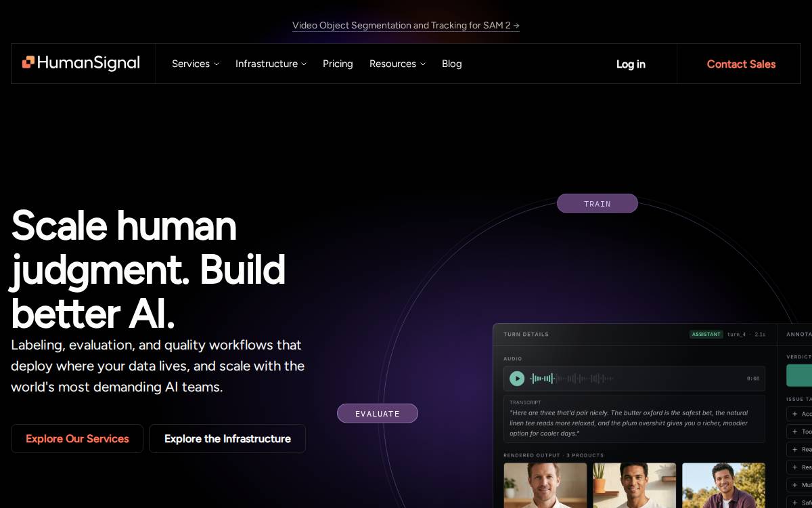
Task: Expand the Resources dropdown menu
Action: 397,64
